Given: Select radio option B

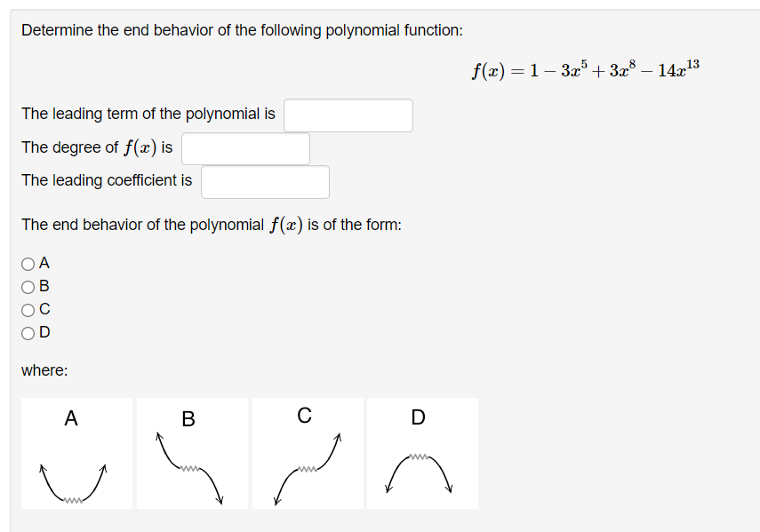Looking at the screenshot, I should pyautogui.click(x=28, y=286).
